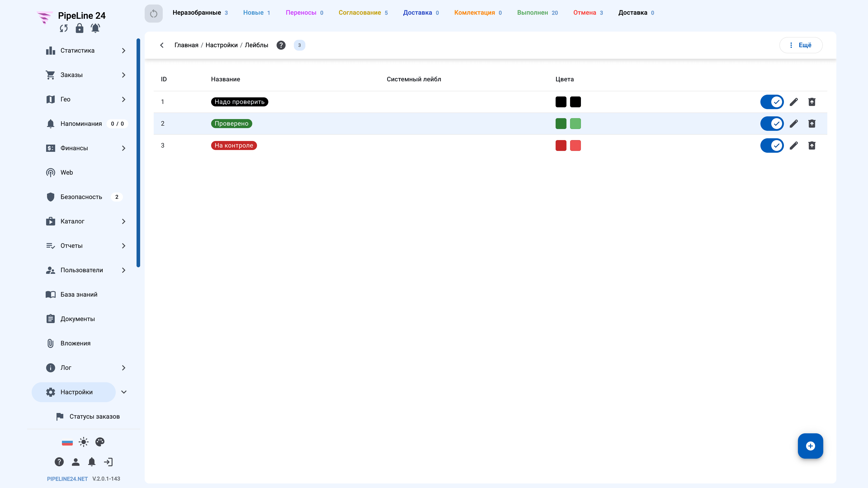Open the color palette theme icon
This screenshot has height=488, width=868.
click(x=100, y=442)
